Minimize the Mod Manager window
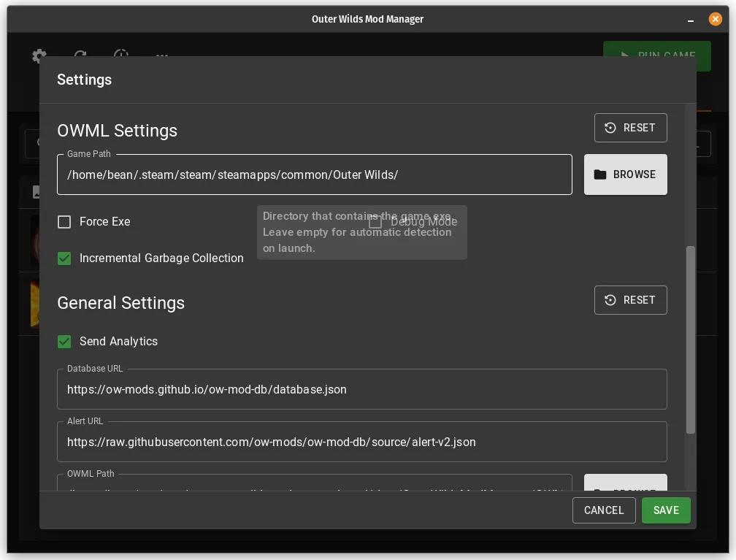 point(690,19)
